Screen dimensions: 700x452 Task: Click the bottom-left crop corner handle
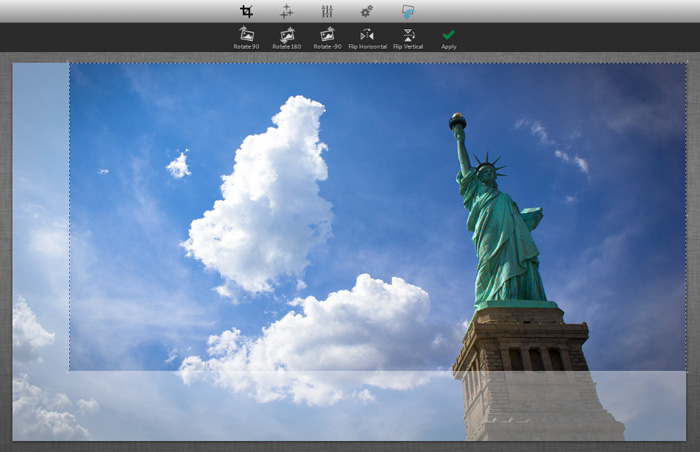(69, 371)
